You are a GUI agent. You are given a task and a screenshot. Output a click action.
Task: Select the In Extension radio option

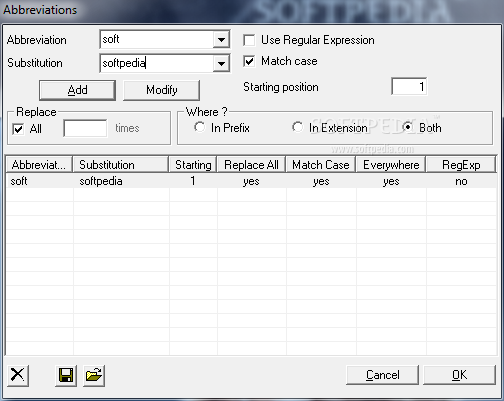pyautogui.click(x=297, y=127)
